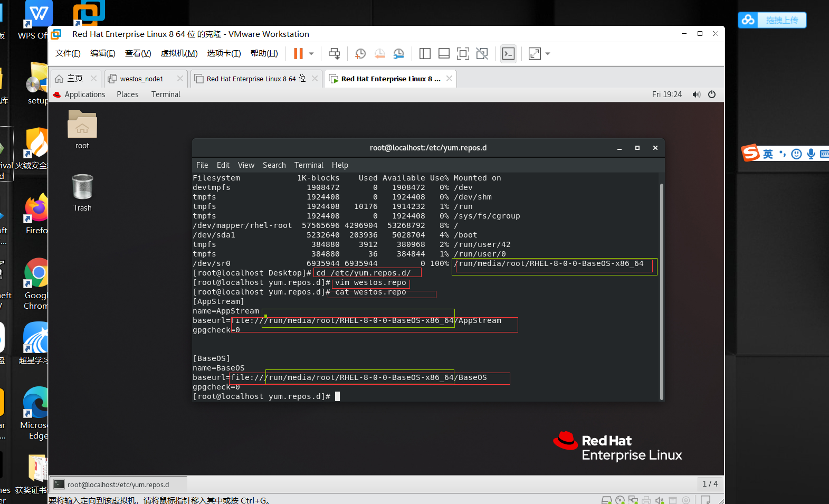Click the name=BaseOS line in terminal
Screen dimensions: 829x504
218,368
